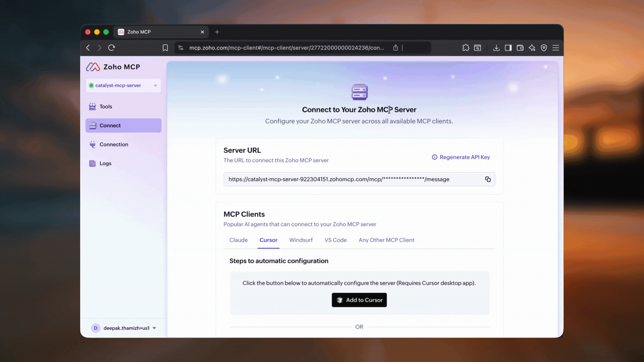Click the 'MCP Clients' heading
Image resolution: width=644 pixels, height=362 pixels.
(x=244, y=214)
